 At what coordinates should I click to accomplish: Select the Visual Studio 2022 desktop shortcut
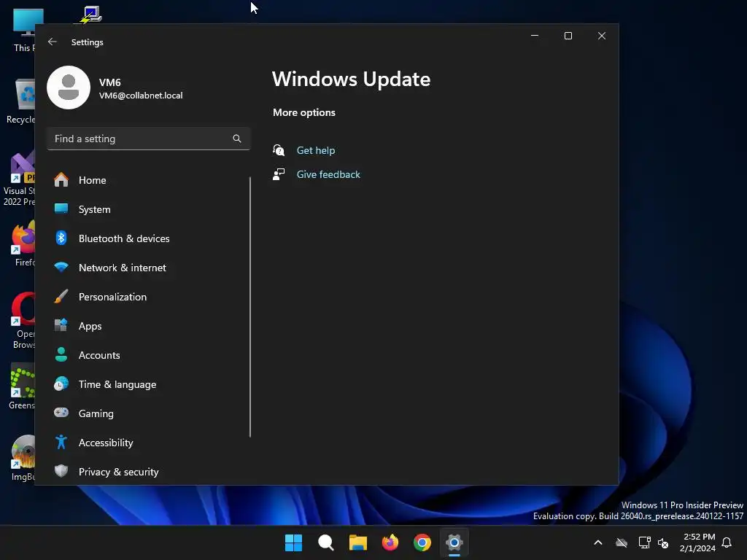19,179
